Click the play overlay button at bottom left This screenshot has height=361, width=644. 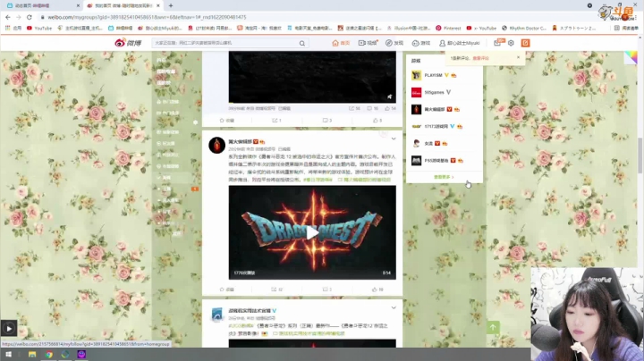[x=9, y=328]
